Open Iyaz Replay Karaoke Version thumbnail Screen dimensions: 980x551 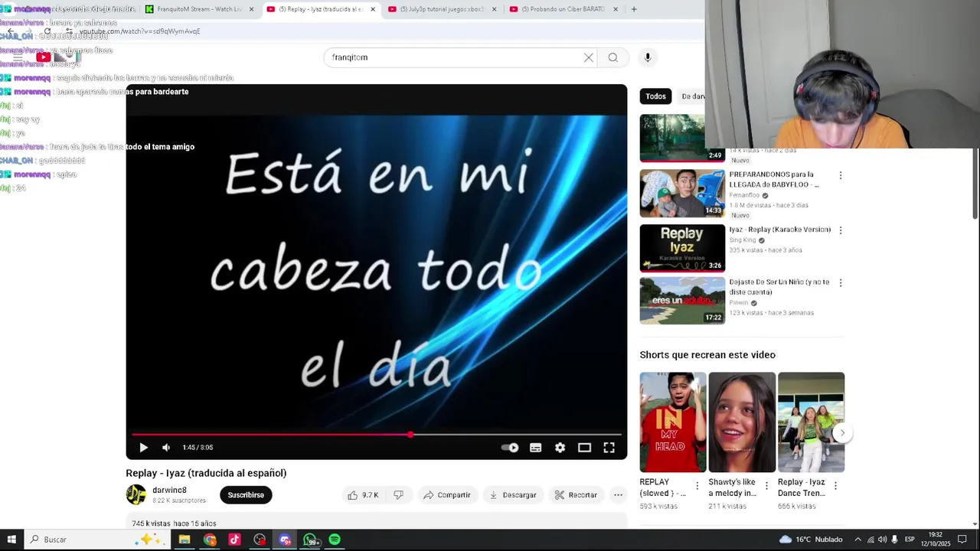point(682,248)
